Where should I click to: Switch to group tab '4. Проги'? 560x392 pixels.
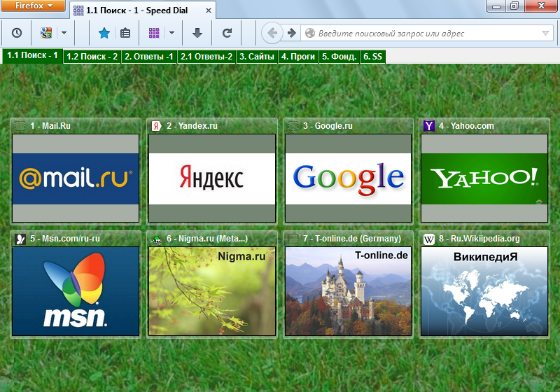298,57
